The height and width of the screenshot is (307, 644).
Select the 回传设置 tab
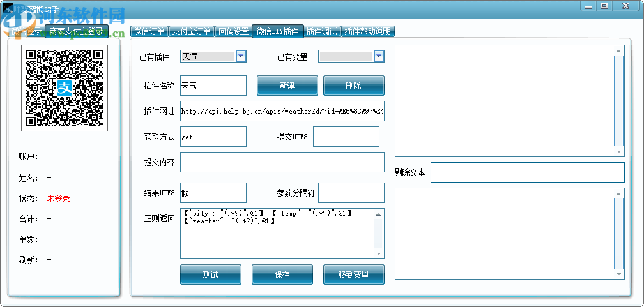(x=233, y=31)
